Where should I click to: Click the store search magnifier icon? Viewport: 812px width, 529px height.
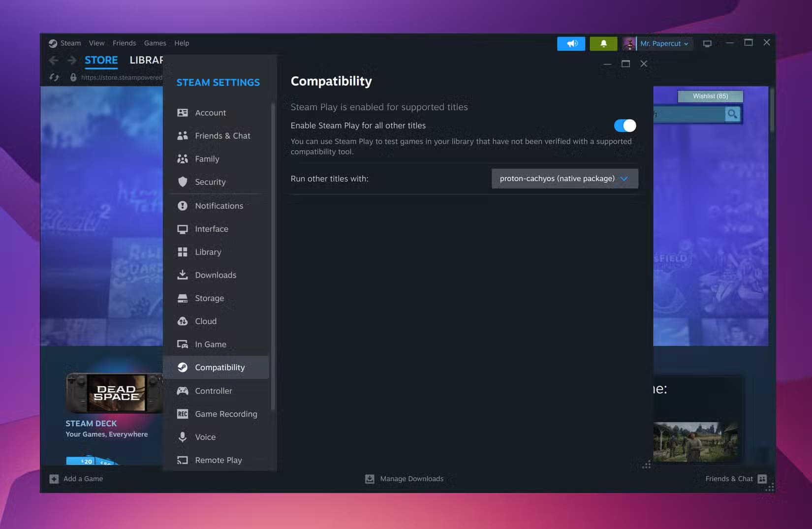(733, 114)
